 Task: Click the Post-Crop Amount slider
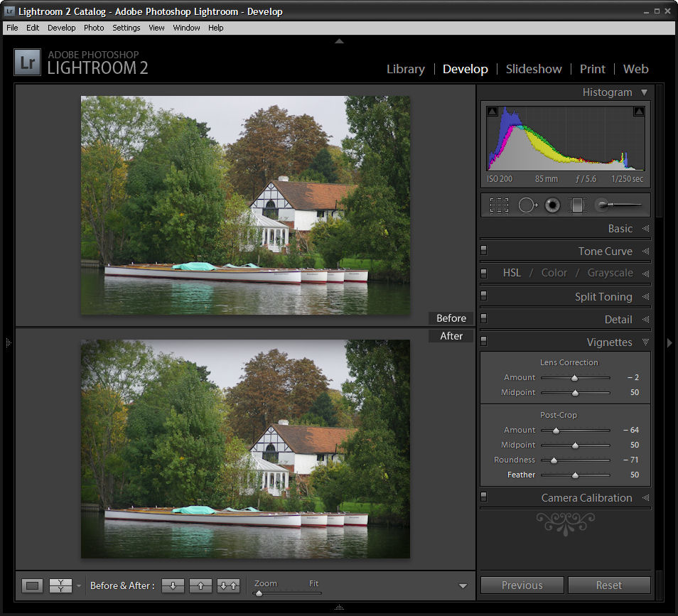point(576,431)
